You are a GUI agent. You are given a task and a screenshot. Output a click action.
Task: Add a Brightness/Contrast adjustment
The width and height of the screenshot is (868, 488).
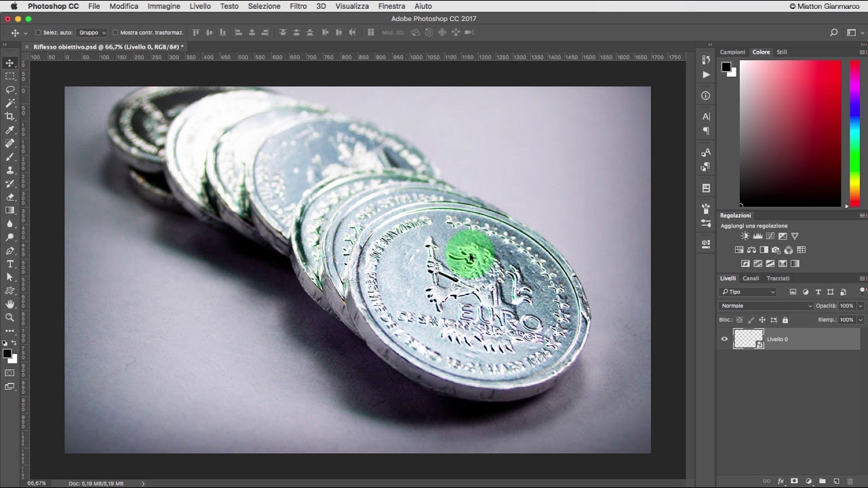[745, 236]
